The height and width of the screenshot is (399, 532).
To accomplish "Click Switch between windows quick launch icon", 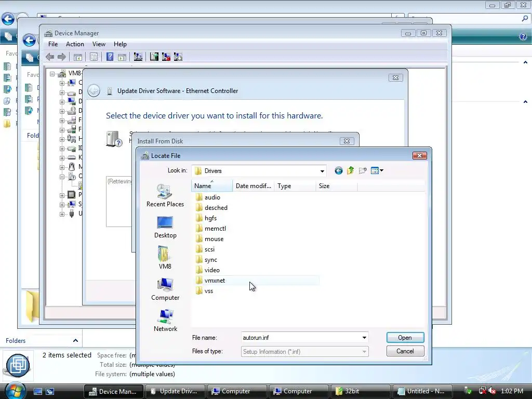I will (50, 391).
